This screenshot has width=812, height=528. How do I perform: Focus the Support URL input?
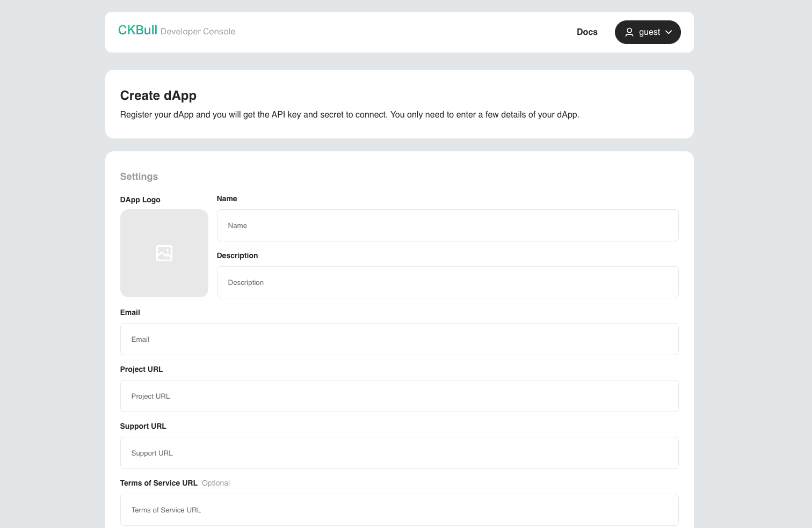pos(399,453)
